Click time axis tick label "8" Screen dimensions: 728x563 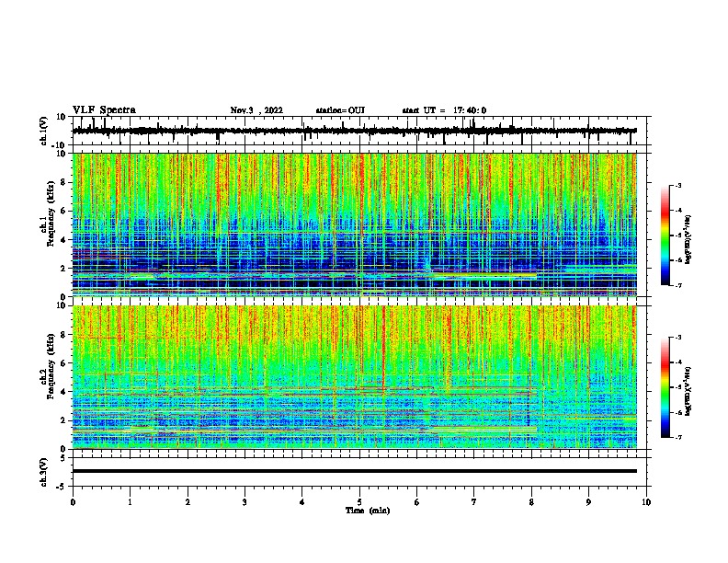tap(531, 502)
